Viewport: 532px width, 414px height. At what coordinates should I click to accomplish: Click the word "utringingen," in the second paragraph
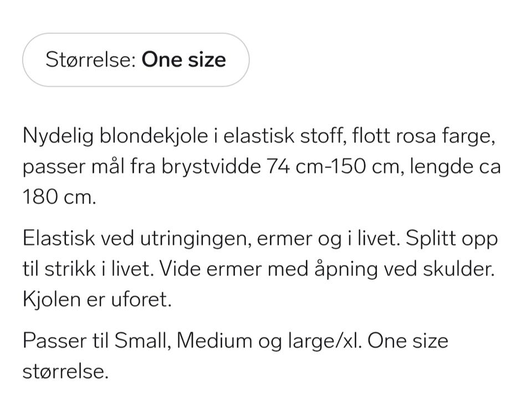(196, 239)
